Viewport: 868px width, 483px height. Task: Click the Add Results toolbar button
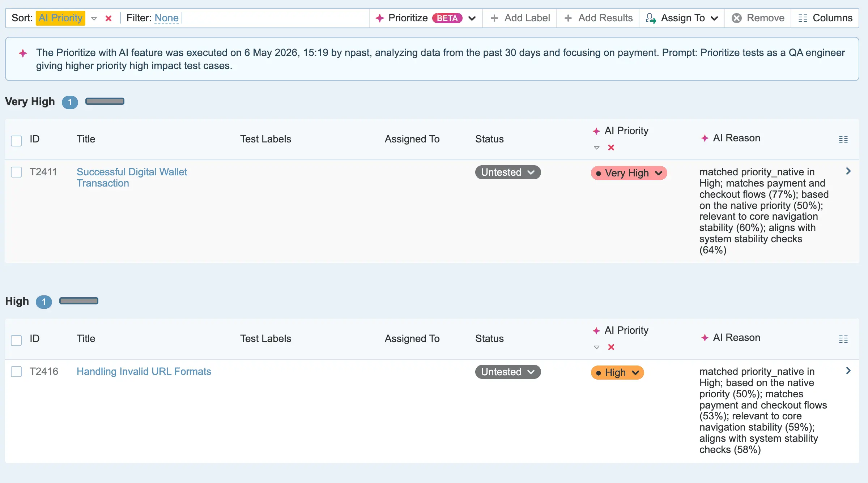coord(598,18)
